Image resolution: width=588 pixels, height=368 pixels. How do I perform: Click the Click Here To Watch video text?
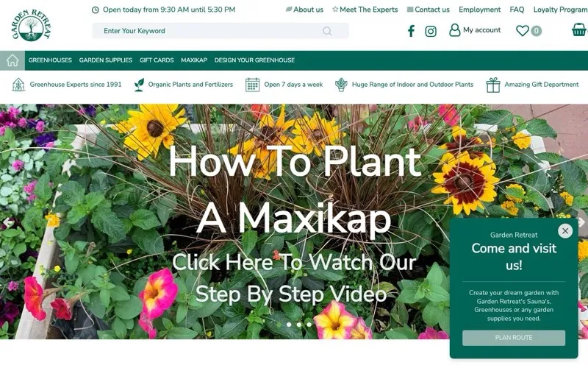[293, 278]
